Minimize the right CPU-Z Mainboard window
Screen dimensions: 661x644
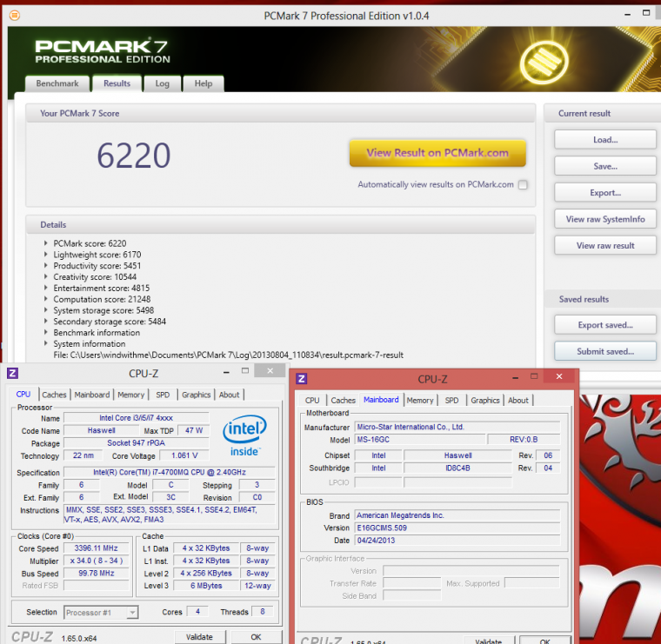[x=515, y=378]
